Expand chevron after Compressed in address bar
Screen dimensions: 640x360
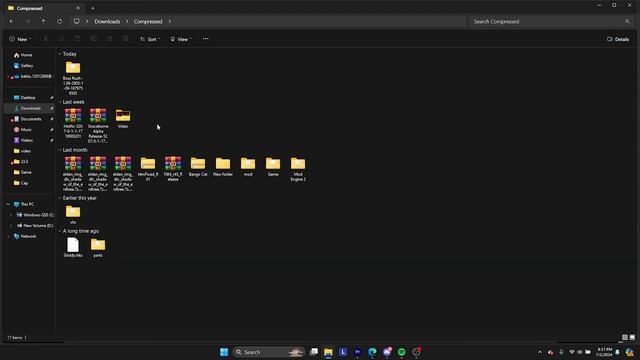coord(170,22)
